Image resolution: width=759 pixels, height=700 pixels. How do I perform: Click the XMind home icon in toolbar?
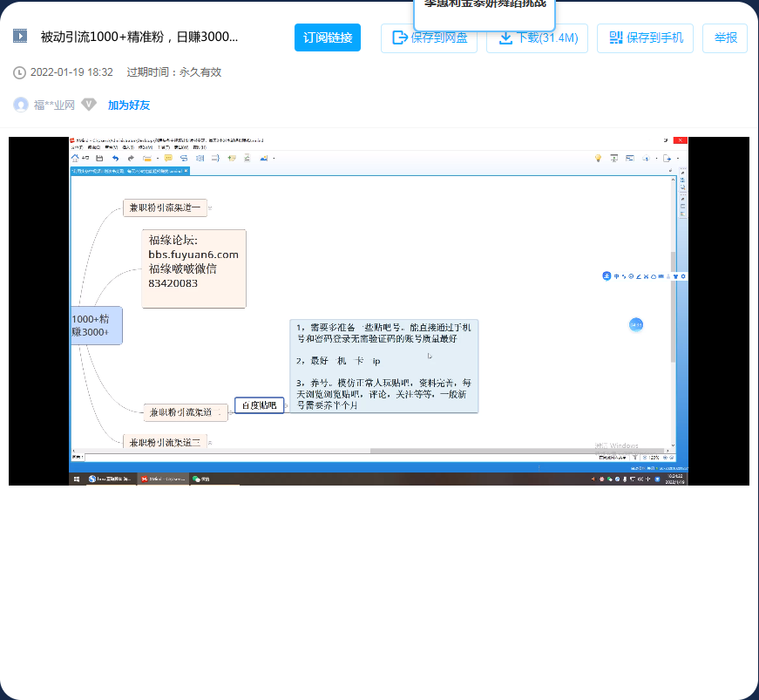75,159
